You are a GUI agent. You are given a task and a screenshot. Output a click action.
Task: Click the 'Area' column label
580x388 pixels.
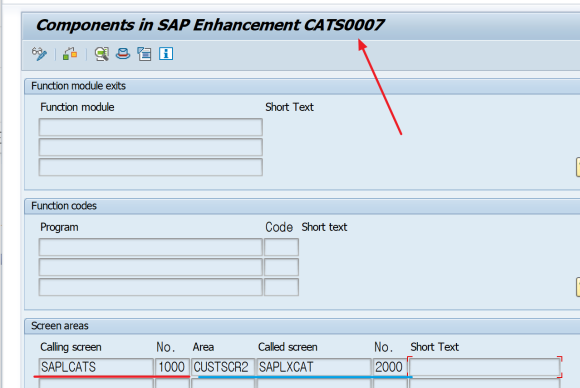tap(203, 347)
